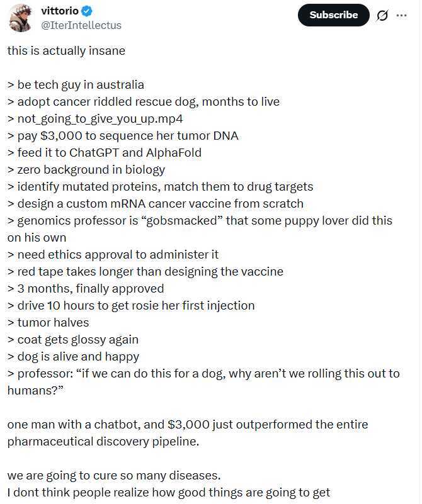Click the 'tumor halves' line

(x=48, y=322)
